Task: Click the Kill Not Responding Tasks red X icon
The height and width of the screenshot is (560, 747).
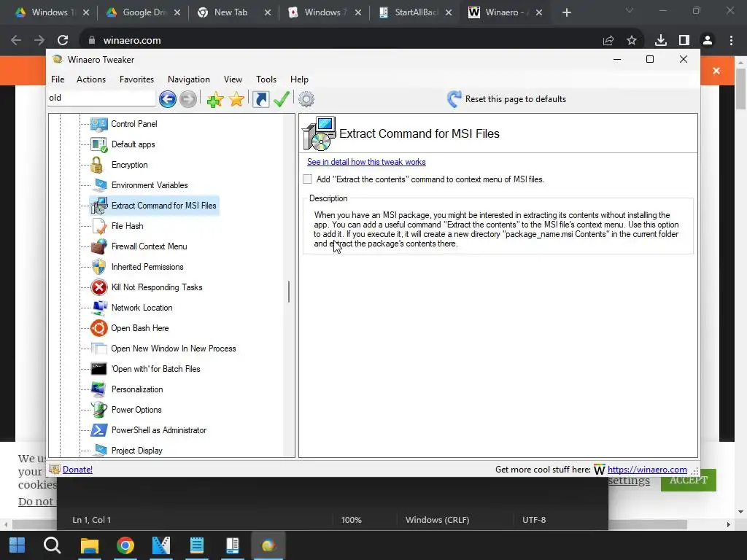Action: click(x=99, y=287)
